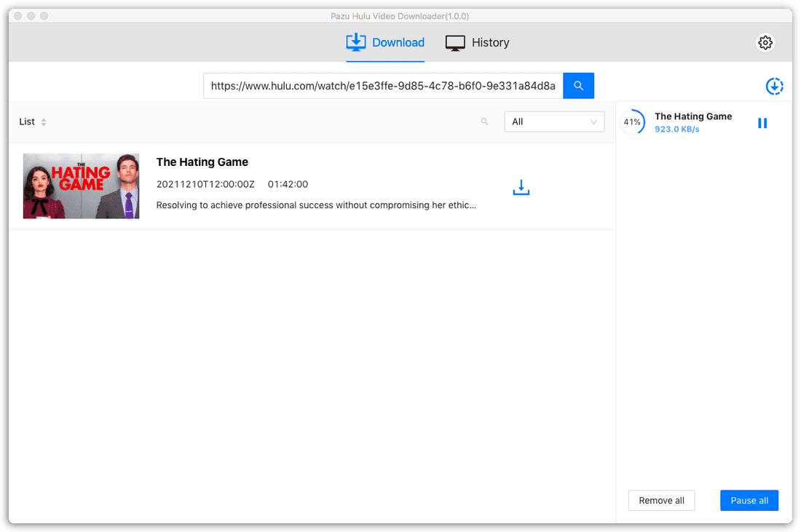This screenshot has height=532, width=801.
Task: Switch to the Download tab
Action: 385,42
